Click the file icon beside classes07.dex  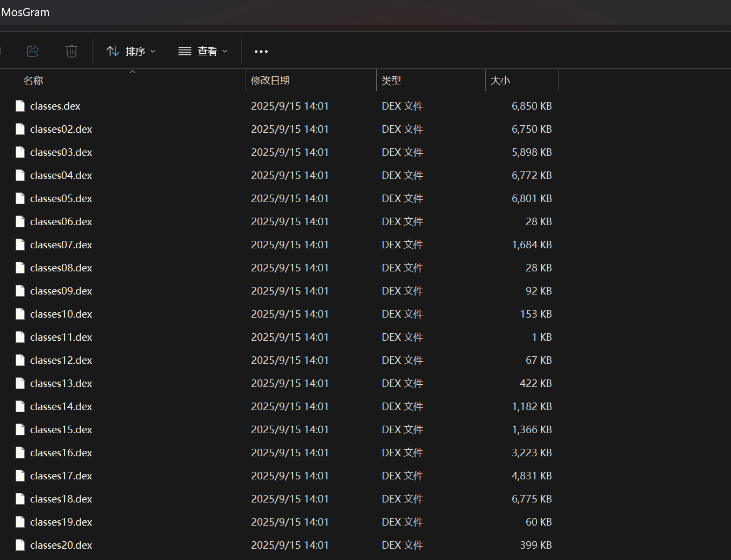(20, 245)
